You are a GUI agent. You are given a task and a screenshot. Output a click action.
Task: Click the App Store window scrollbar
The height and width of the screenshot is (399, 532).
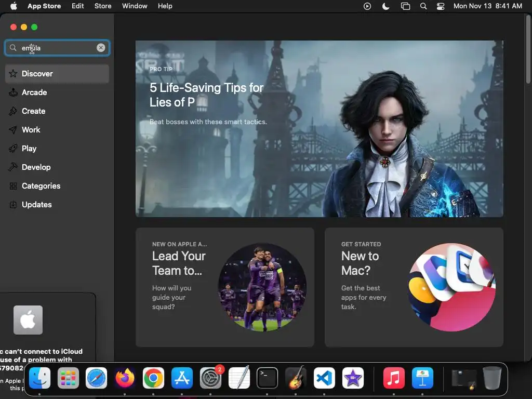528,49
